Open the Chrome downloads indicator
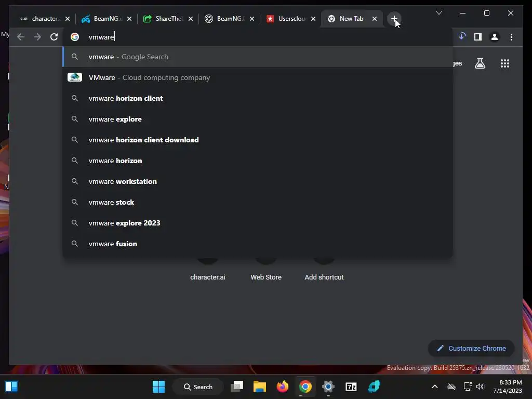The image size is (532, 399). [462, 36]
